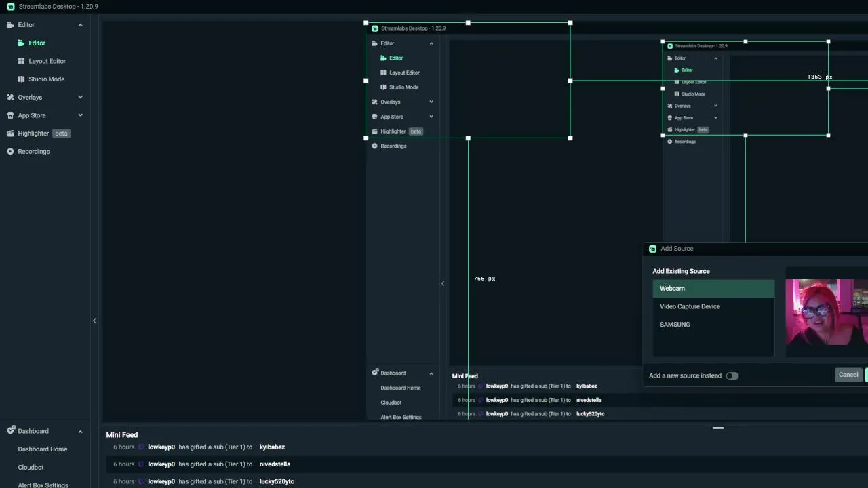The width and height of the screenshot is (868, 488).
Task: Click the 'lucky520ytc' gifted sub row in main Mini Feed
Action: [487, 481]
